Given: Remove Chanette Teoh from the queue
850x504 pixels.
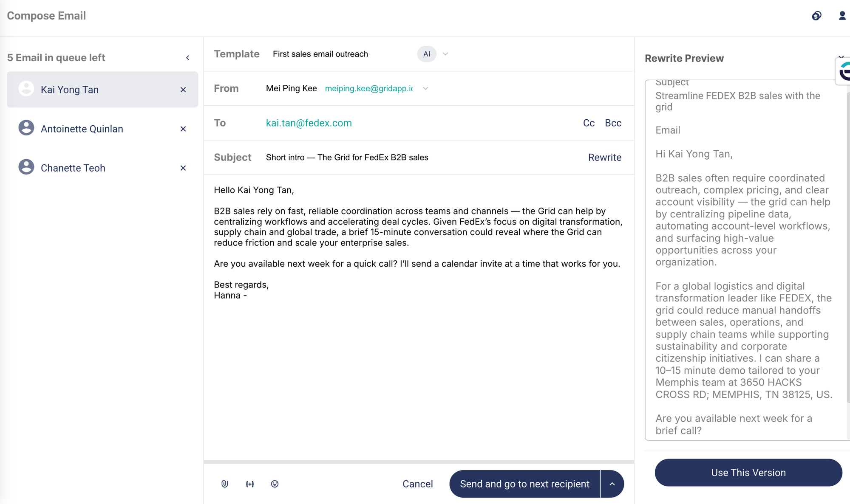Looking at the screenshot, I should click(x=183, y=168).
